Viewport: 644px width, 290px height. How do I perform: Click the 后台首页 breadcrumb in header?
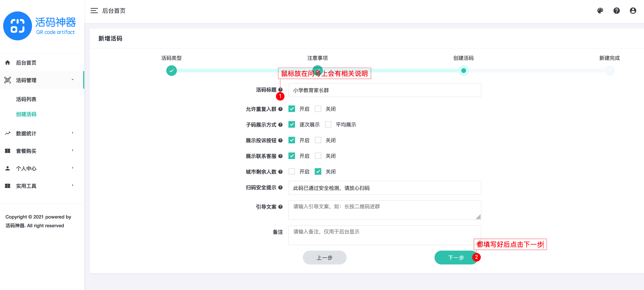point(114,11)
